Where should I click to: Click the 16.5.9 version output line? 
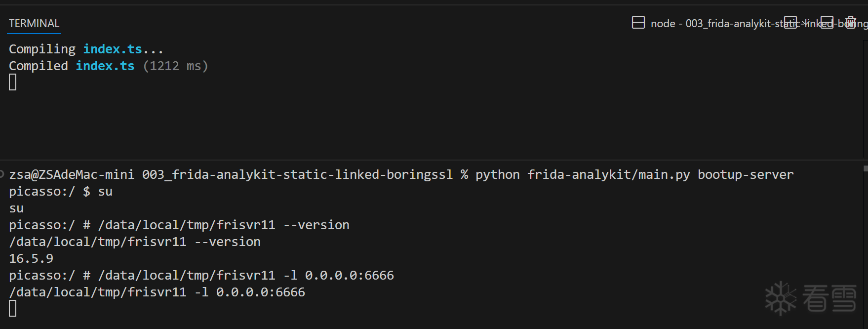tap(31, 258)
